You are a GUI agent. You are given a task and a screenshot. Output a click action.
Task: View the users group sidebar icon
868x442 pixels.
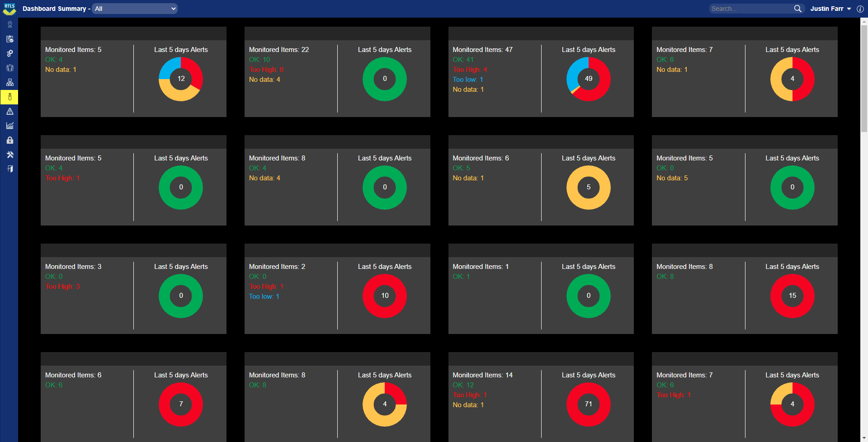9,68
